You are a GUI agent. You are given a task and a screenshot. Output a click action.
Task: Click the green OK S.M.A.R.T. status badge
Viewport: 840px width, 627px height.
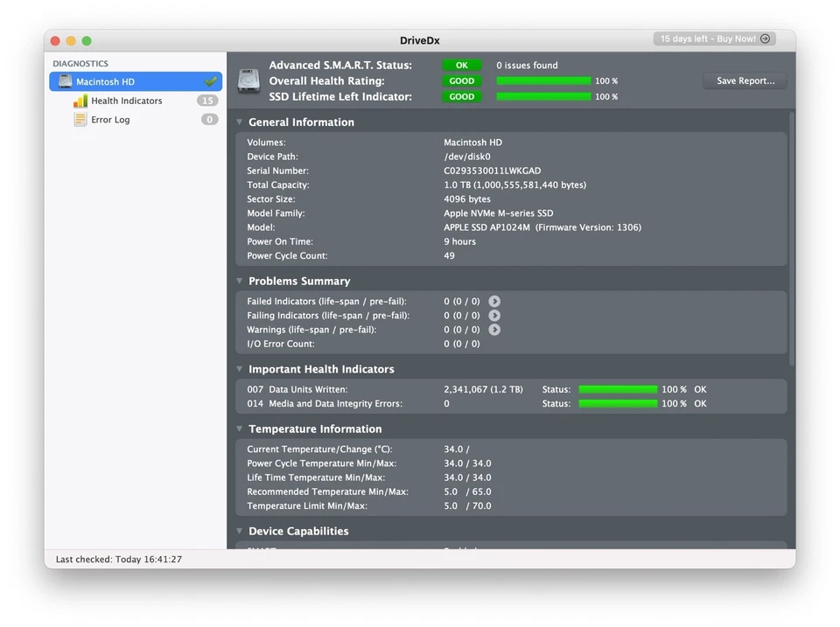click(x=461, y=66)
